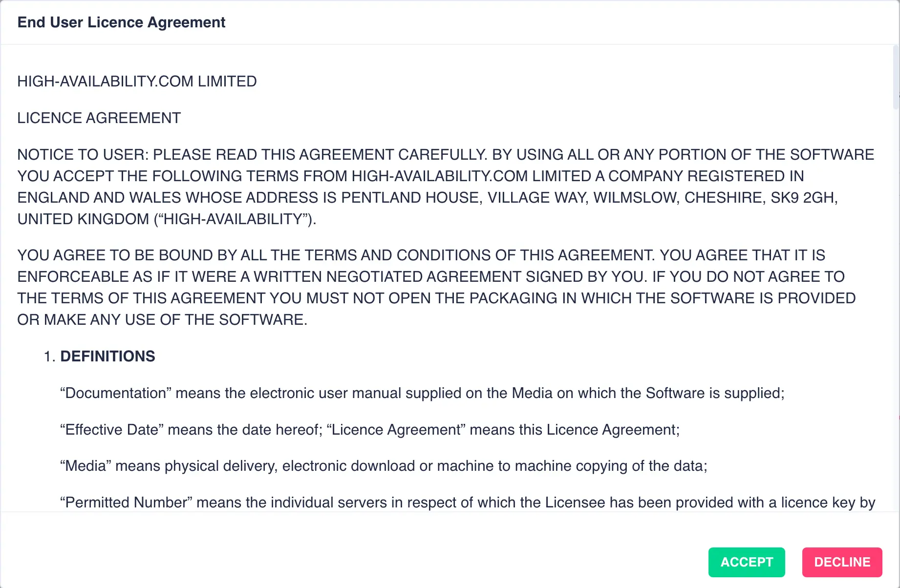Image resolution: width=900 pixels, height=588 pixels.
Task: Click the "Effective Date" definition line
Action: point(370,429)
